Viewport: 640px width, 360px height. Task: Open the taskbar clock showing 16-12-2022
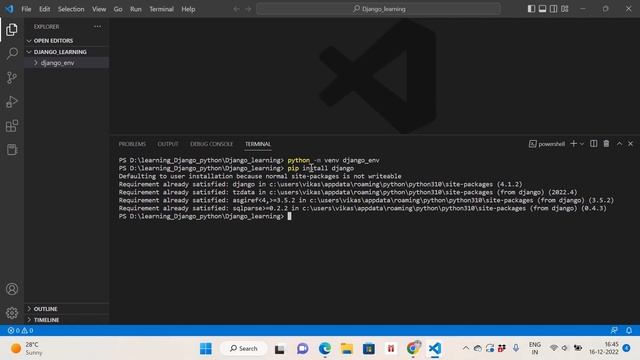point(604,348)
